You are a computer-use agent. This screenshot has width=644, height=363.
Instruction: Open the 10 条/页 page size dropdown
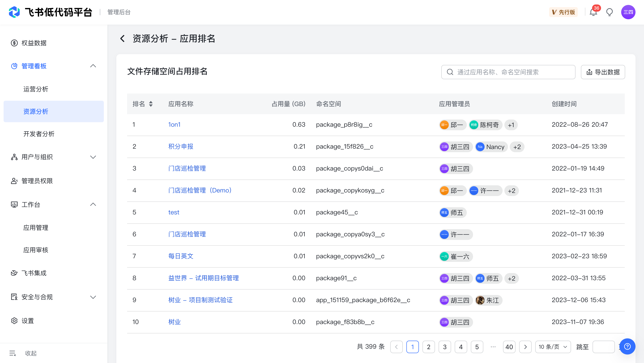tap(553, 347)
